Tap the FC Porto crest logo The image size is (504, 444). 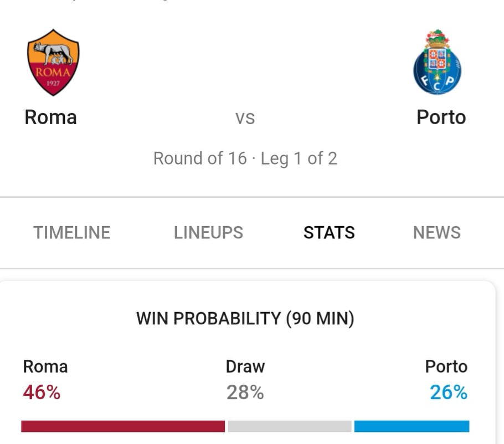[x=437, y=62]
